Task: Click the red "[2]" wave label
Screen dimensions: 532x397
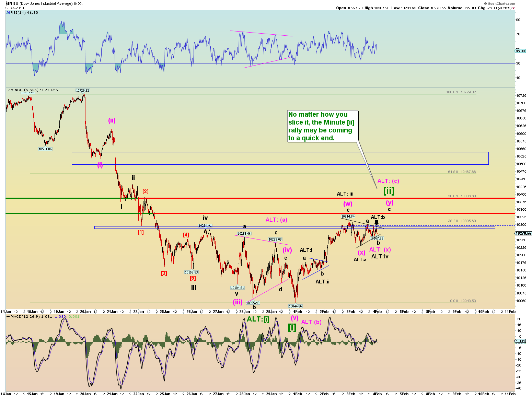Action: tap(146, 191)
